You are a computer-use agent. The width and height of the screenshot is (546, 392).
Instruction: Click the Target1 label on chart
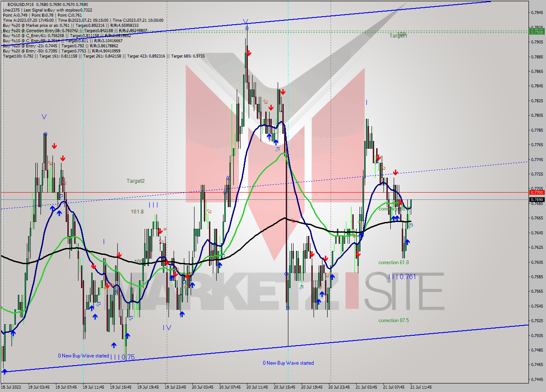coord(398,36)
